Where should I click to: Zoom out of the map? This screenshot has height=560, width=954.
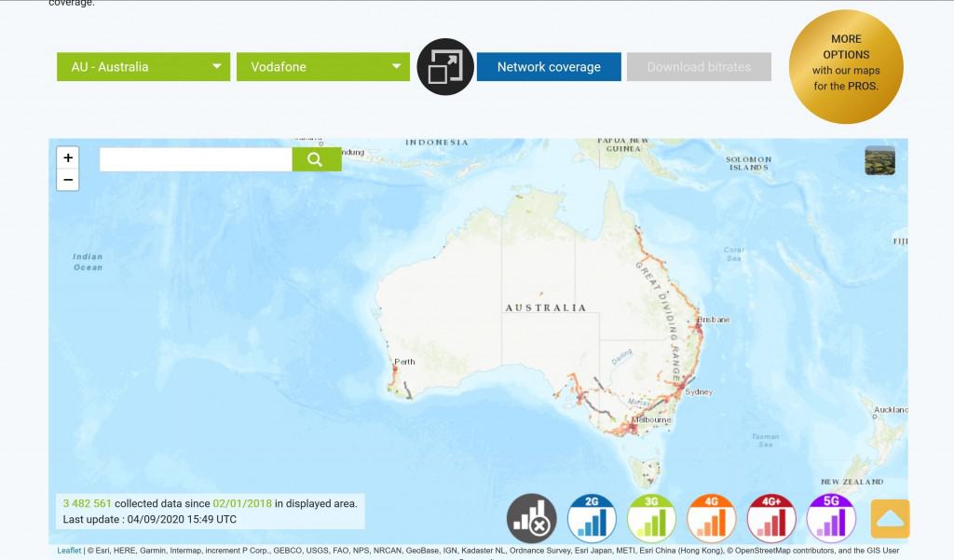(68, 180)
